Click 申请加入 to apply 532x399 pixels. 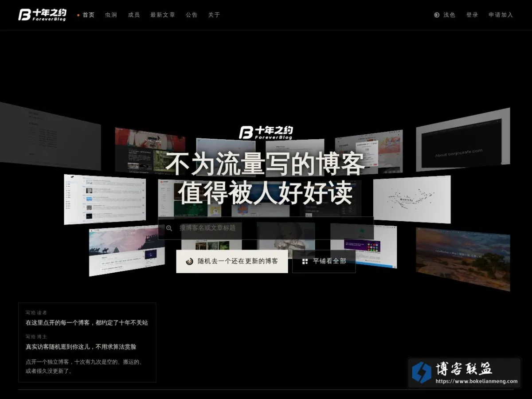501,15
